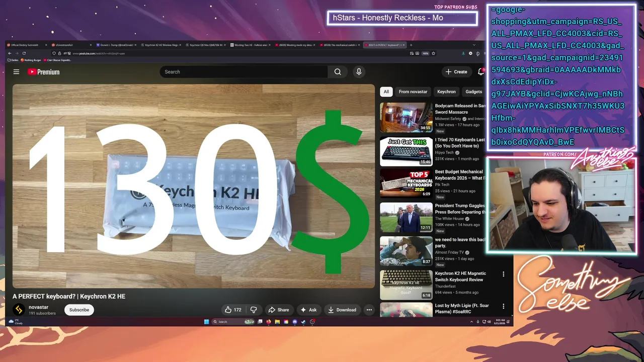Open I Tried 70 Keyboards thumbnail
Screen dimensions: 644x362
[x=406, y=151]
